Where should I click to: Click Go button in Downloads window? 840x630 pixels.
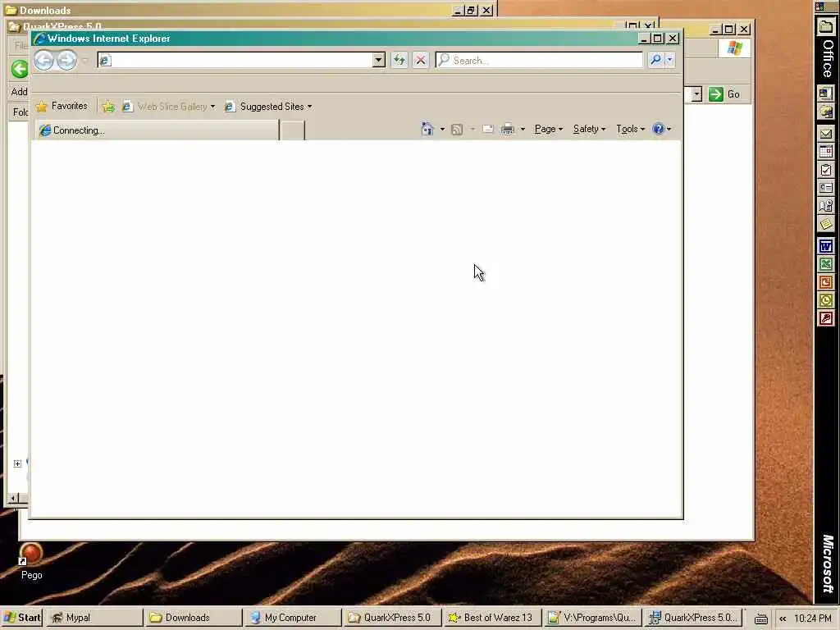click(724, 94)
